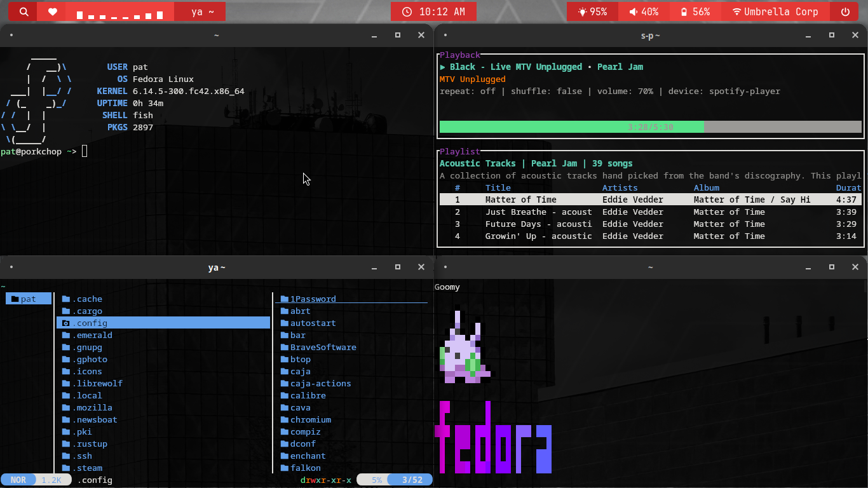
Task: Click the Album column header in playlist
Action: point(706,187)
